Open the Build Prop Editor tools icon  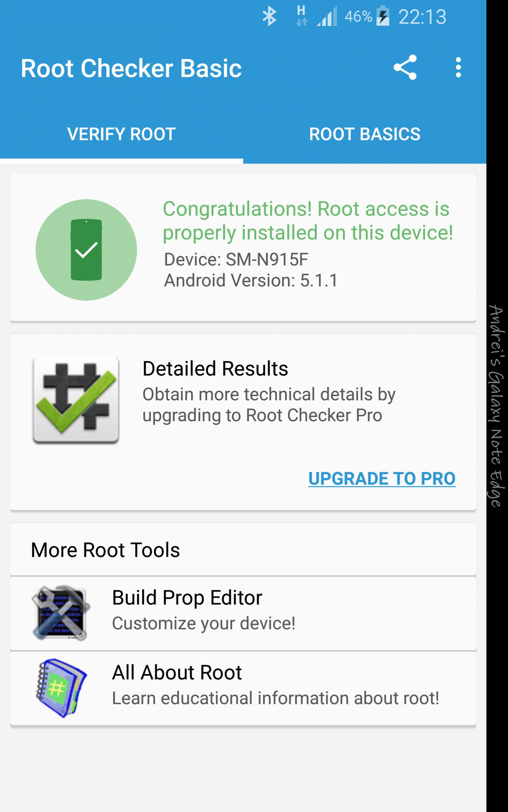click(61, 613)
